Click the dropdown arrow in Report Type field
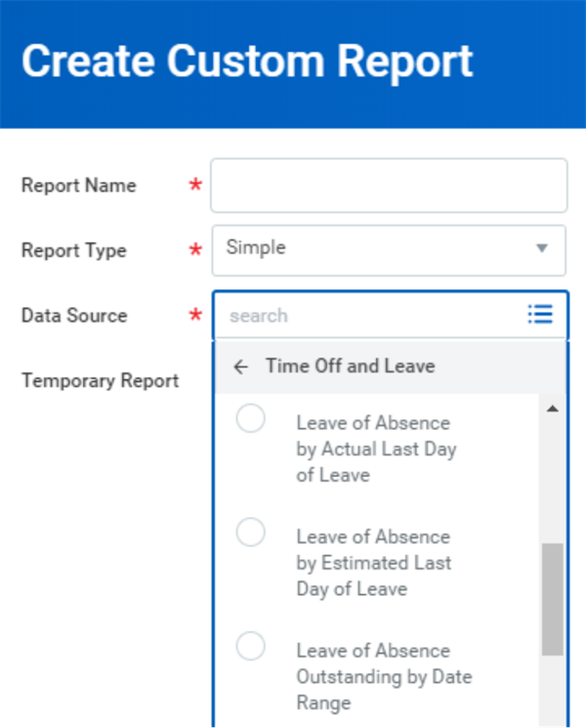Screen dimensions: 586x728 pos(541,248)
